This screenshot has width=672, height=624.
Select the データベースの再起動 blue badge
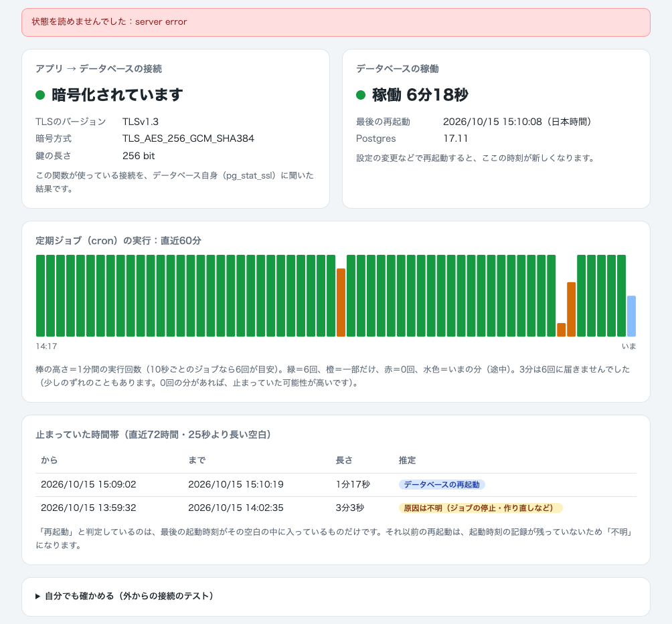pyautogui.click(x=442, y=484)
